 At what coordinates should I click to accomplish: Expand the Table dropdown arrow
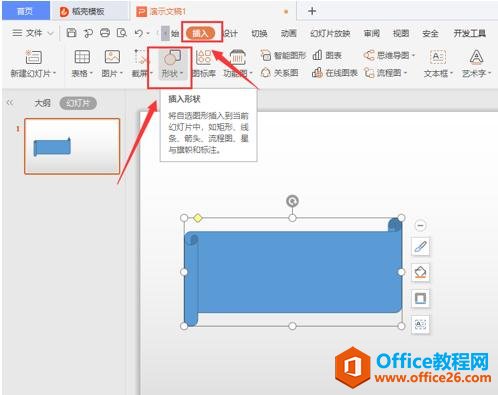91,73
